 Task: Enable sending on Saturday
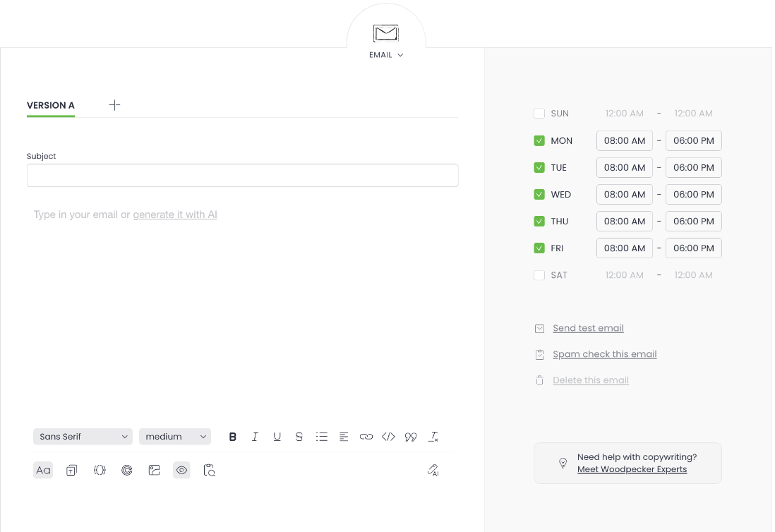[539, 275]
